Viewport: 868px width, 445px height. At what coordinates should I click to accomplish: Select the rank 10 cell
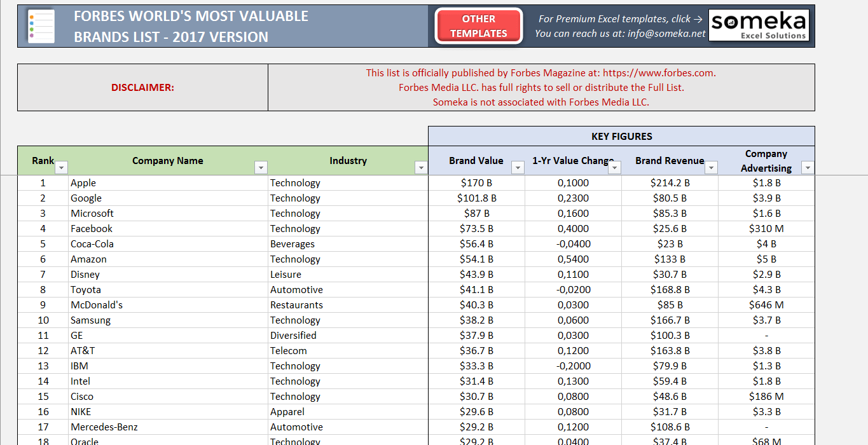tap(43, 320)
